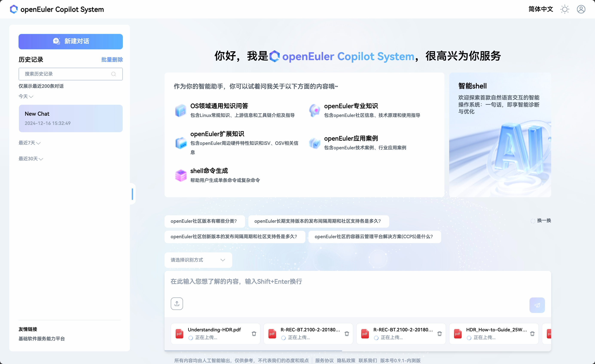Open the 隐私政策 link

(346, 361)
